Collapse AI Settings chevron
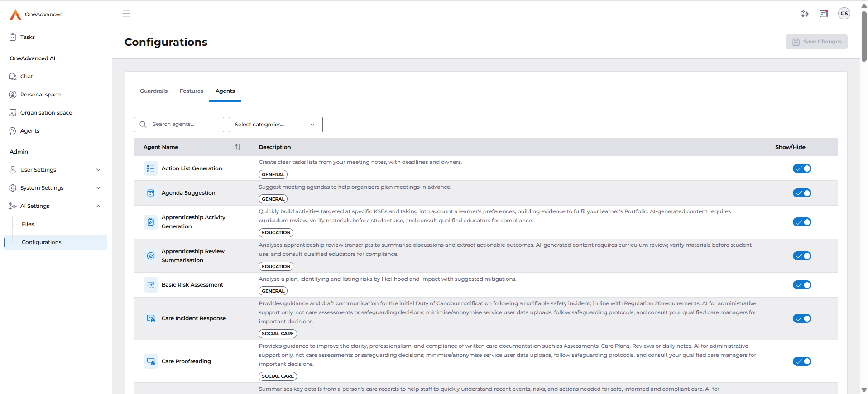Image resolution: width=868 pixels, height=394 pixels. click(98, 206)
